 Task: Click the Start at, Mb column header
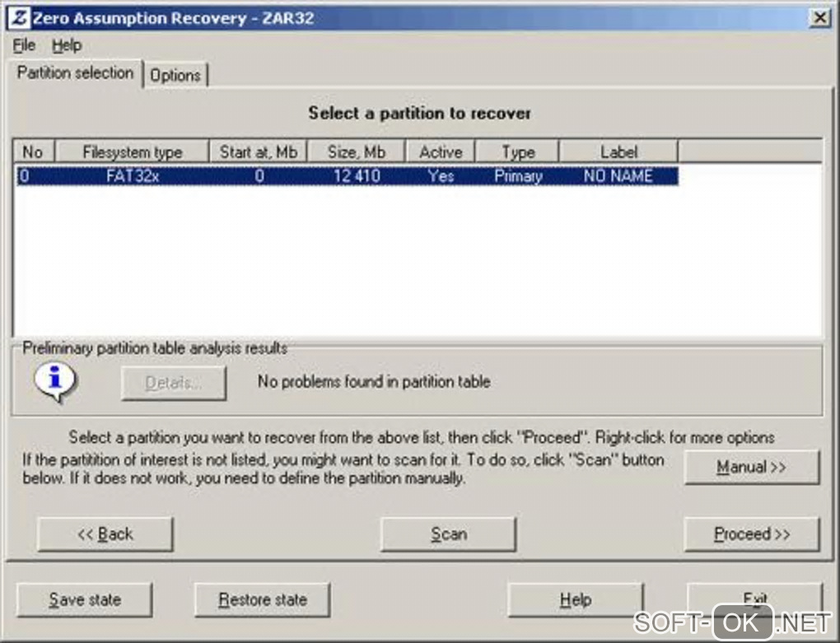point(259,152)
